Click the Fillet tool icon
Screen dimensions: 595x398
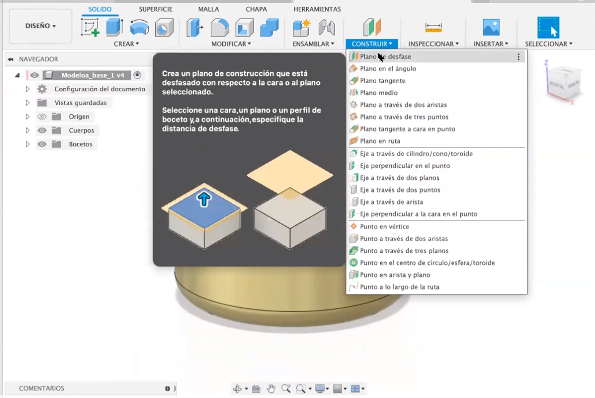click(x=220, y=28)
